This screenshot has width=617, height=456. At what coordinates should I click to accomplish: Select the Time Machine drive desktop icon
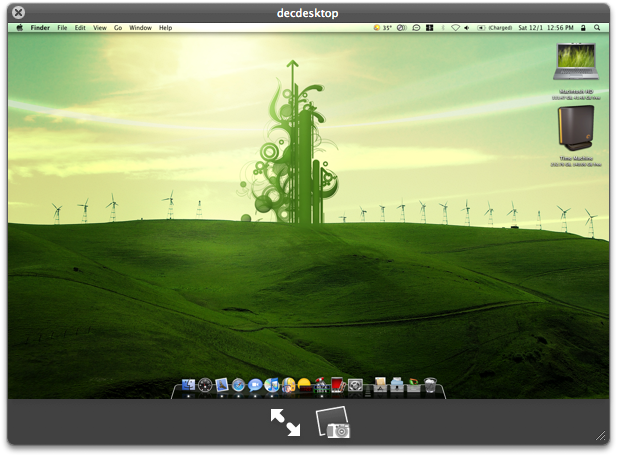(577, 128)
